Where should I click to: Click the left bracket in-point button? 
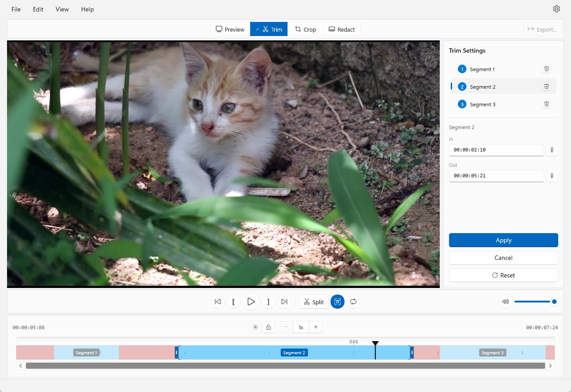pyautogui.click(x=233, y=302)
